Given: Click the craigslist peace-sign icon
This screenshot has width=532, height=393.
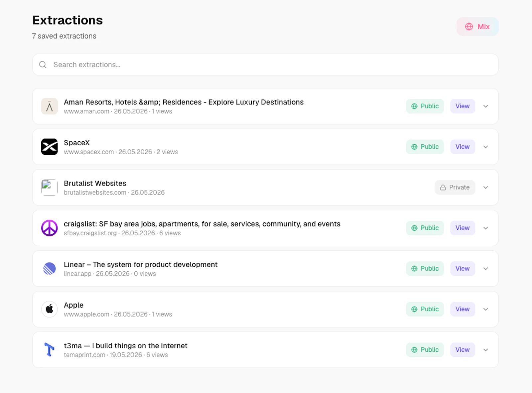Looking at the screenshot, I should pos(49,228).
